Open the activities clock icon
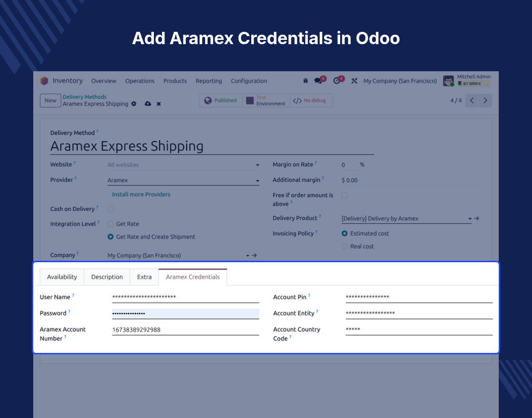 pos(337,81)
